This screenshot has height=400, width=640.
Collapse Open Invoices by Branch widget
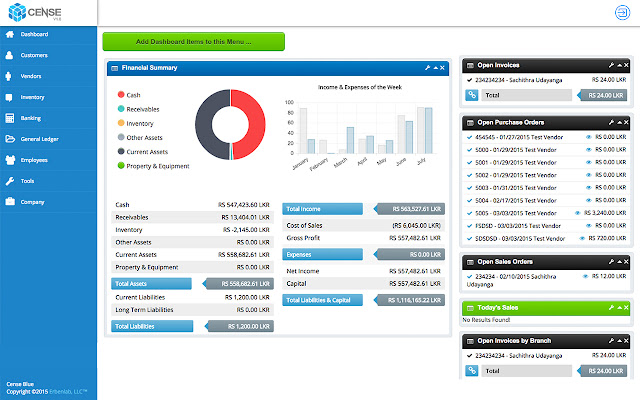620,341
